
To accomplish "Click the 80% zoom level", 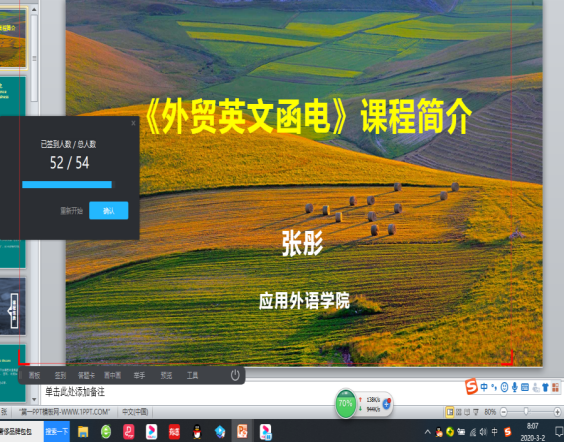I will click(x=490, y=412).
